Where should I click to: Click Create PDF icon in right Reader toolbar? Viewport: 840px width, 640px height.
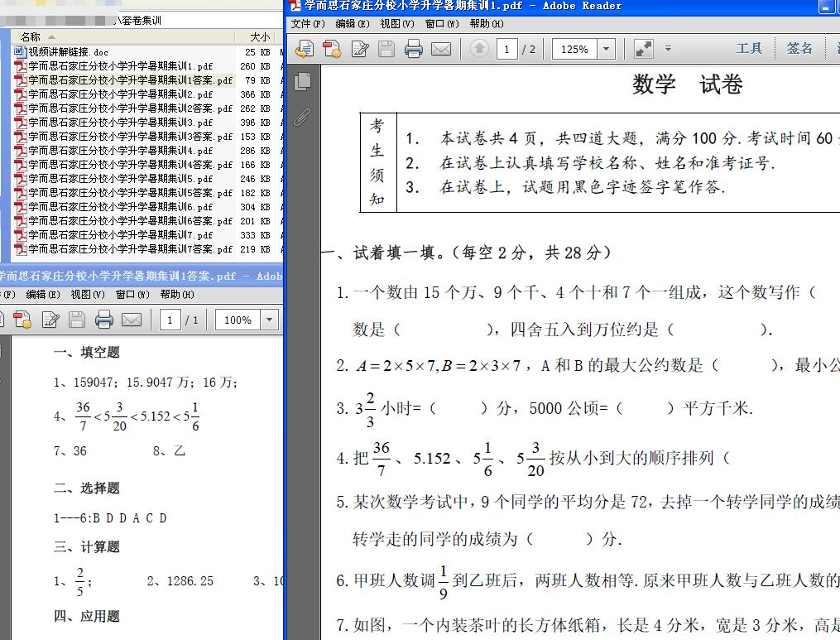point(332,49)
